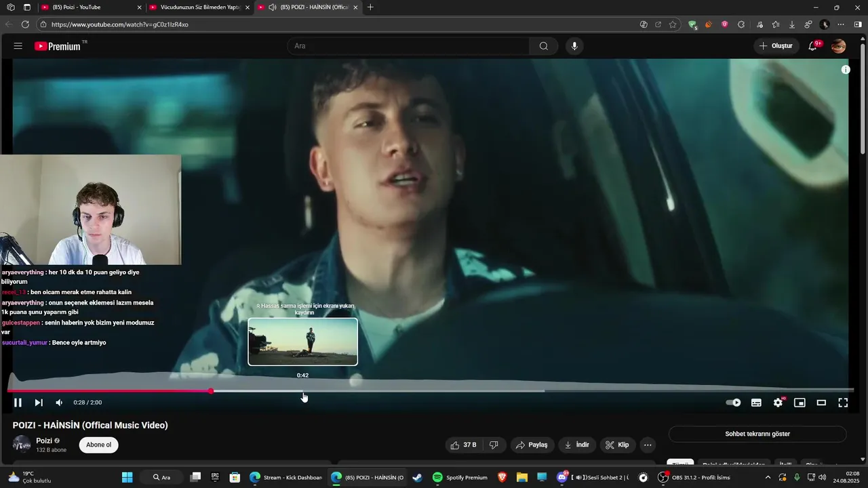This screenshot has height=488, width=868.
Task: Click the search magnifier button
Action: point(544,46)
